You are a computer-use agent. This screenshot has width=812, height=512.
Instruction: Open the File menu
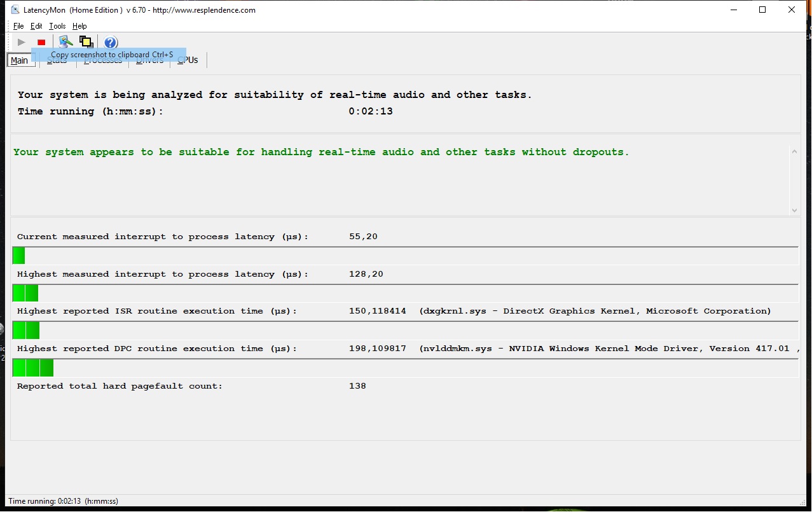click(18, 26)
